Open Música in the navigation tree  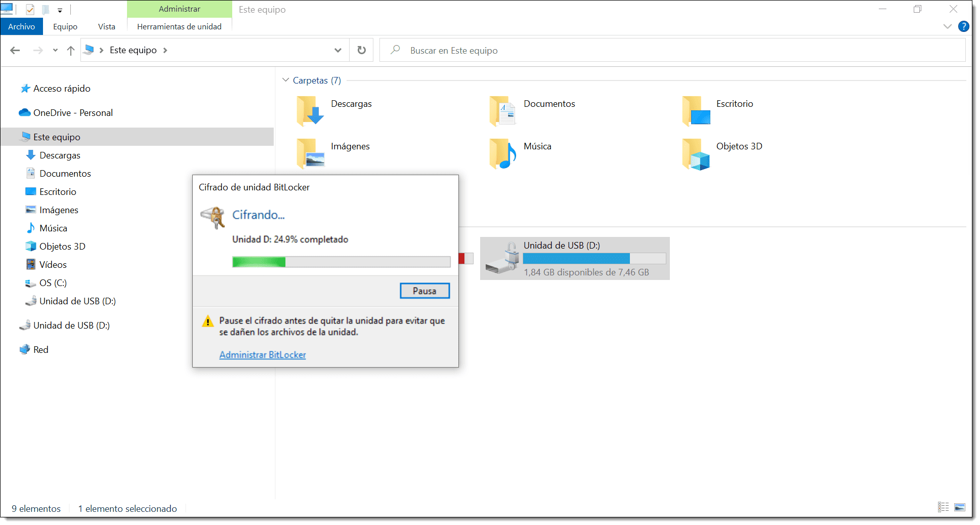[53, 228]
